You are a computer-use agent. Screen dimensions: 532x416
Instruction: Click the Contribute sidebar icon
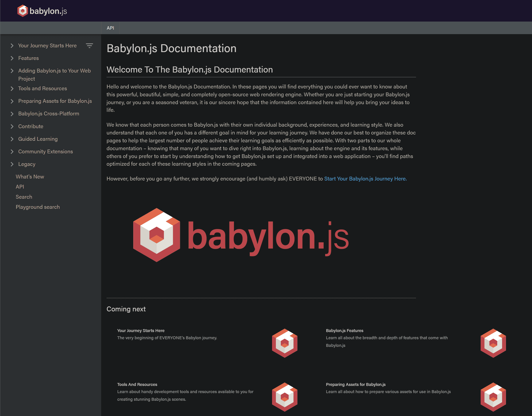12,126
